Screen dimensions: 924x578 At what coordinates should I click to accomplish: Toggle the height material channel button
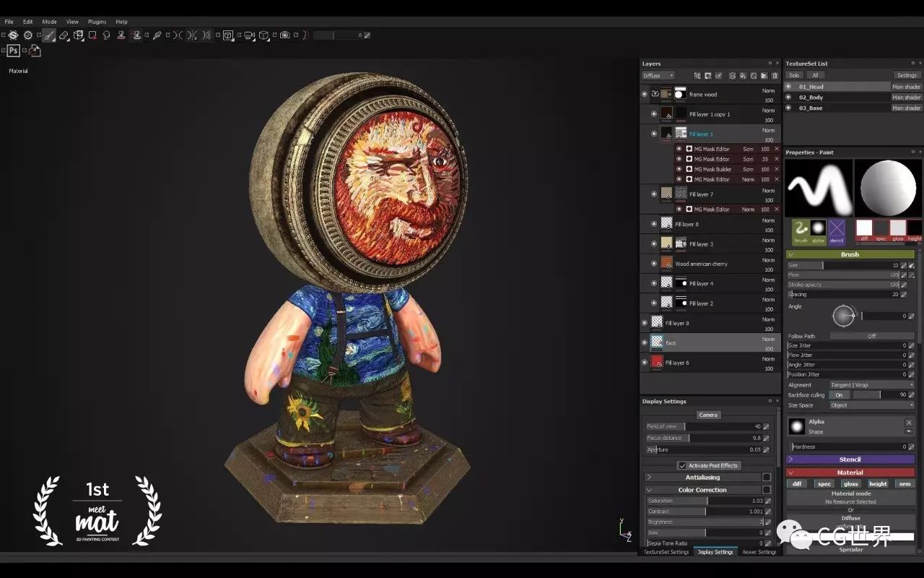[x=878, y=484]
